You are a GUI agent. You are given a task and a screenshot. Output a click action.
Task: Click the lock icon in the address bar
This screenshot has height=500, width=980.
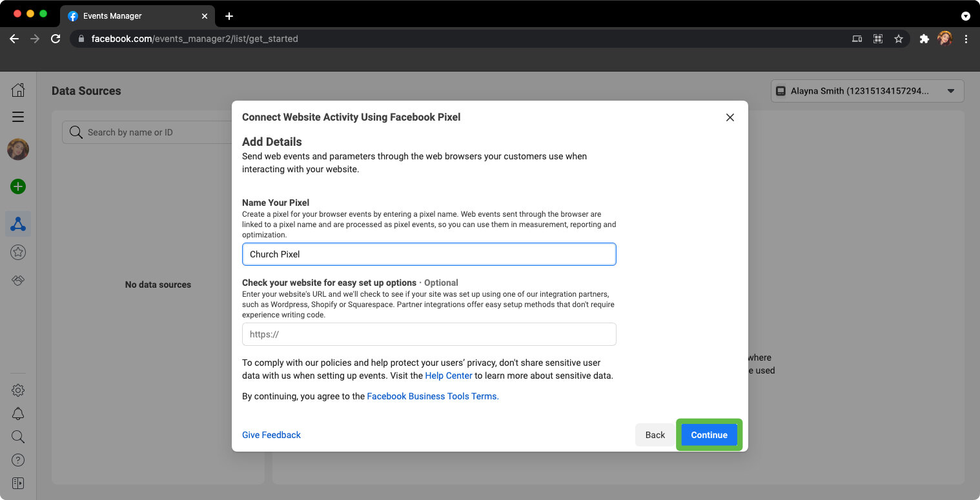81,39
